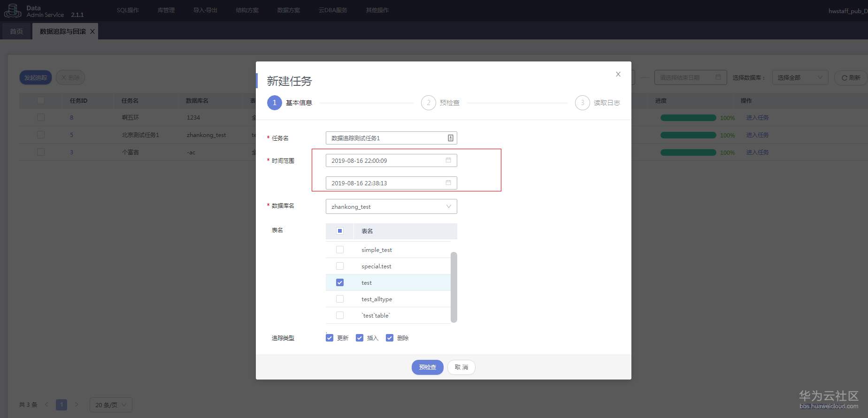This screenshot has width=868, height=418.
Task: Close the 数据追踪与回滚 tab with its X
Action: pos(92,31)
